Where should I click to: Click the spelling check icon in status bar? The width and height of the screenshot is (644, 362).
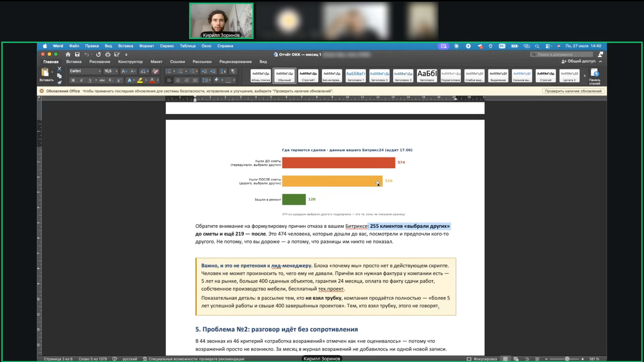click(x=115, y=359)
